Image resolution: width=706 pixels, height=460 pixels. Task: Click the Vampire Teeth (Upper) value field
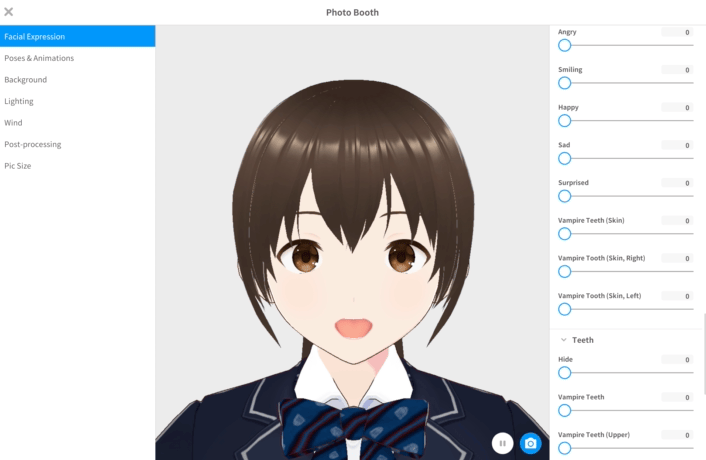tap(677, 435)
